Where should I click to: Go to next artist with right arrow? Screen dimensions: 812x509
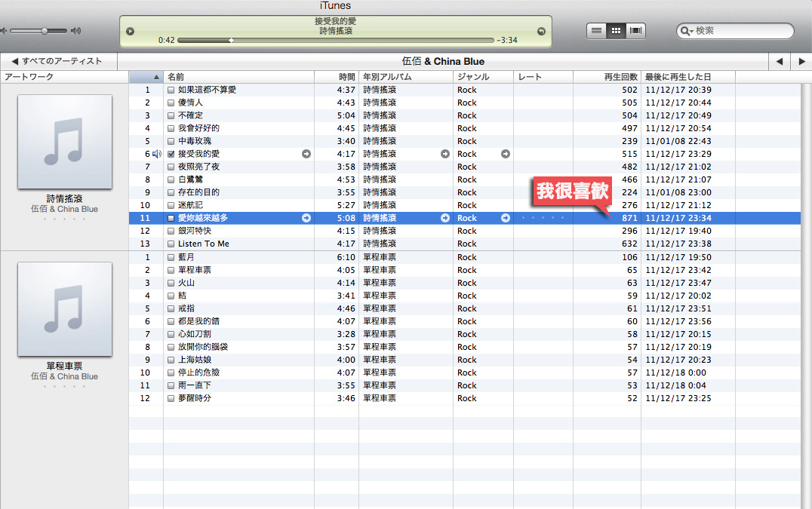tap(801, 62)
